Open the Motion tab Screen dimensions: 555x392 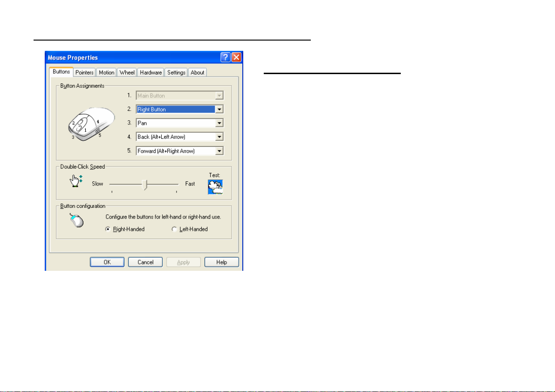(x=107, y=73)
